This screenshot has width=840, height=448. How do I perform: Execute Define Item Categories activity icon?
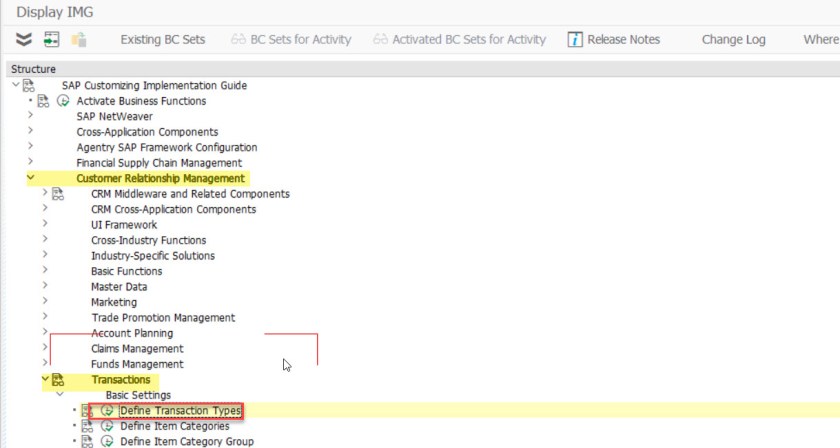click(x=107, y=427)
